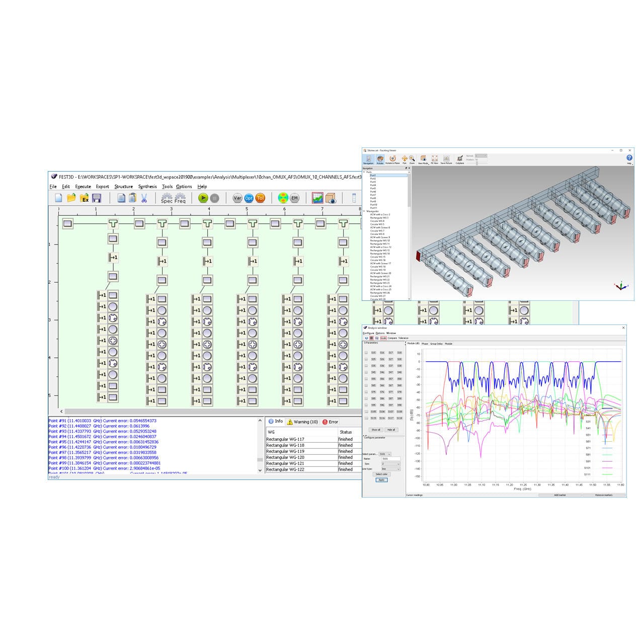Click the Hide all button
Image resolution: width=644 pixels, height=644 pixels.
[x=391, y=430]
